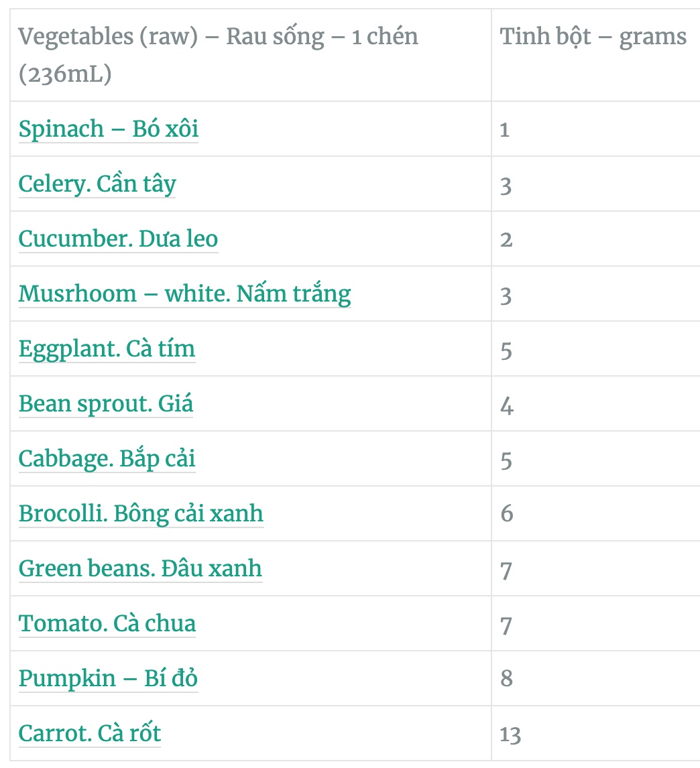This screenshot has width=700, height=768.
Task: Click the Celery. Cần tây link
Action: coord(97,184)
